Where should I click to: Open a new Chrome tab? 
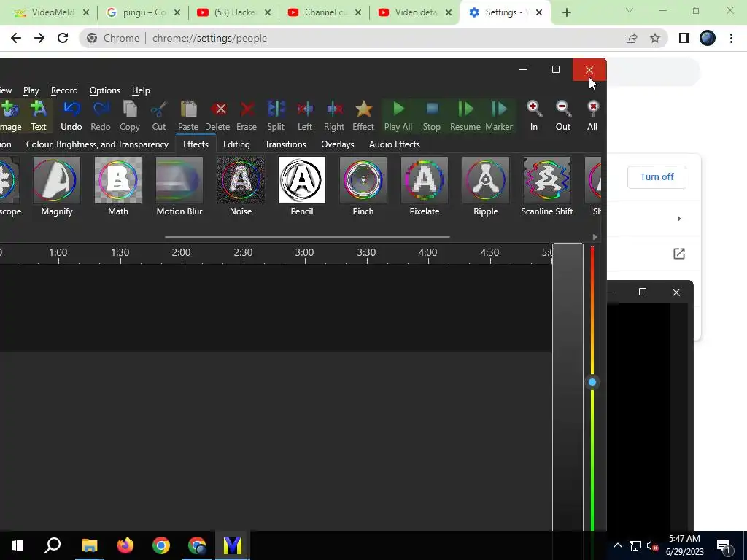[566, 12]
